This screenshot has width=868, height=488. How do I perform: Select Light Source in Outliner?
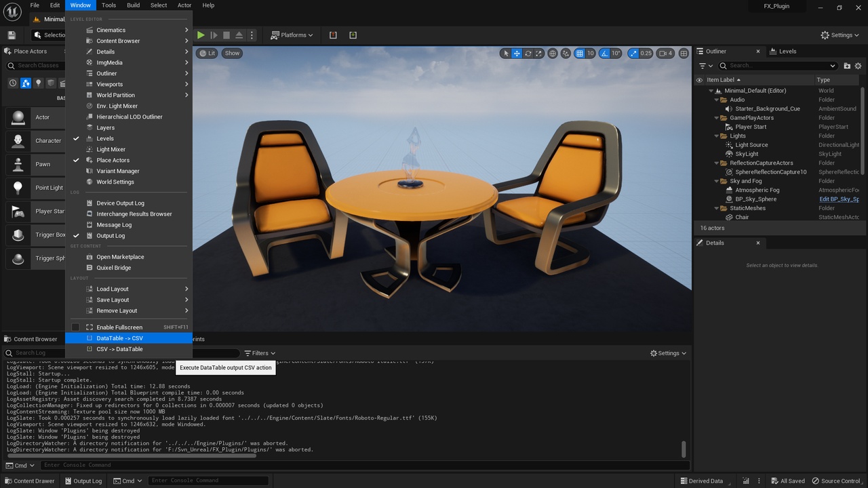coord(751,145)
